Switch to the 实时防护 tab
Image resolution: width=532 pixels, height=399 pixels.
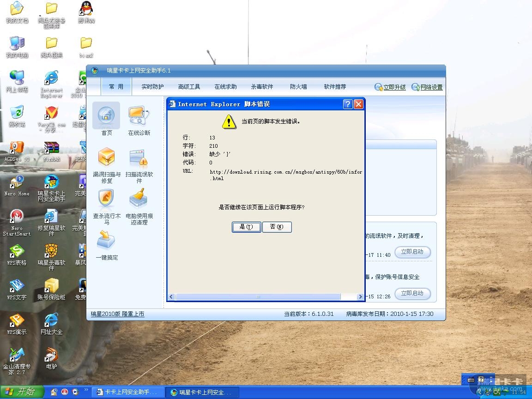pyautogui.click(x=152, y=87)
